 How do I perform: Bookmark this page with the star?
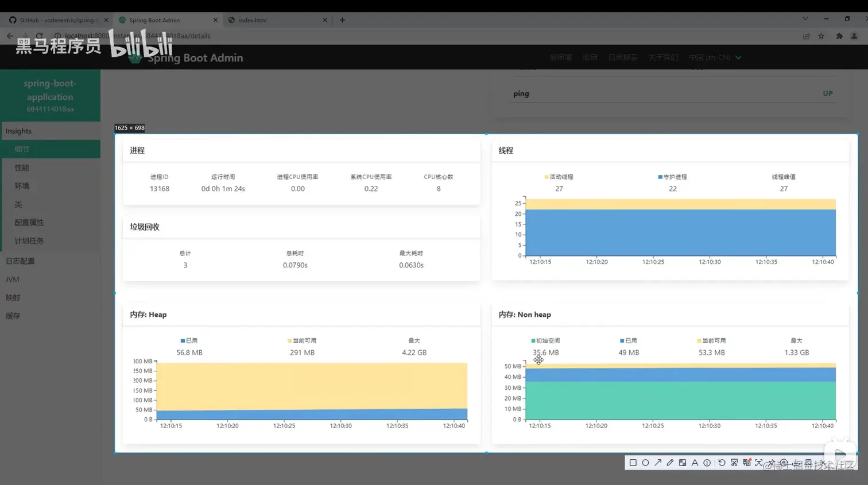tap(821, 36)
